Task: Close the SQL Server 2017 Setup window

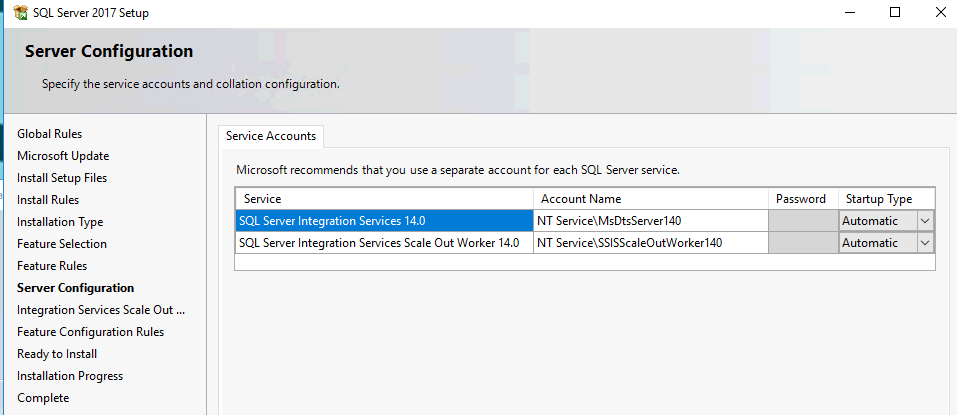Action: coord(941,12)
